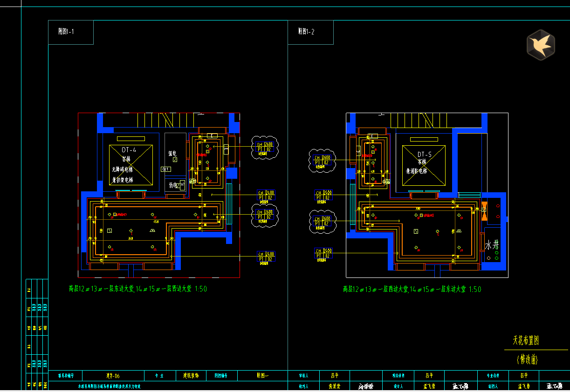Image resolution: width=570 pixels, height=392 pixels.
Task: Click the '专业负责' label cell
Action: (493, 375)
